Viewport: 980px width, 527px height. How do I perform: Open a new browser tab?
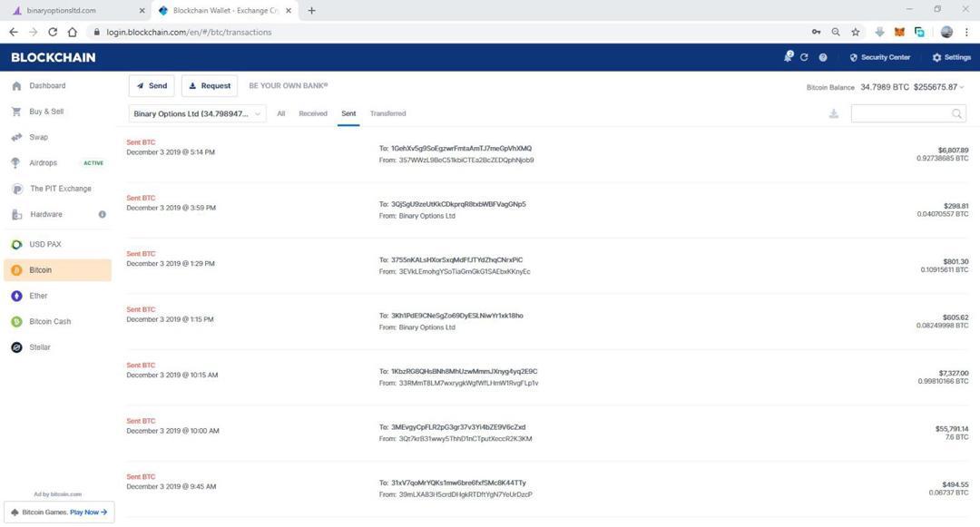[312, 11]
